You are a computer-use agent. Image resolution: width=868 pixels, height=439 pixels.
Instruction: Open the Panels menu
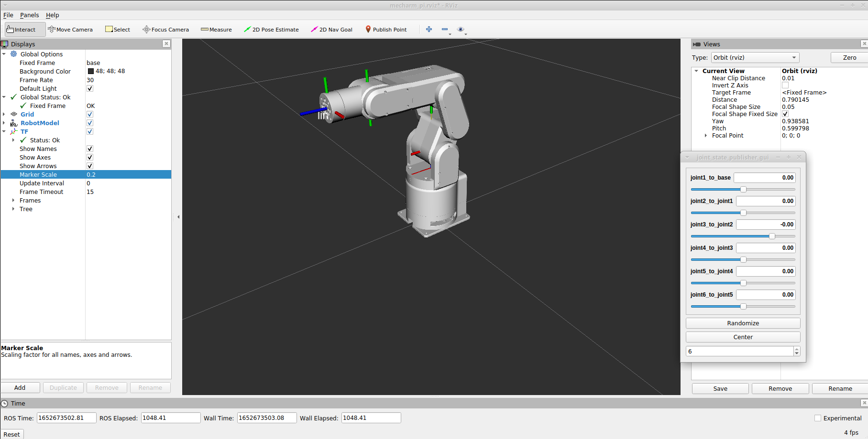click(29, 15)
